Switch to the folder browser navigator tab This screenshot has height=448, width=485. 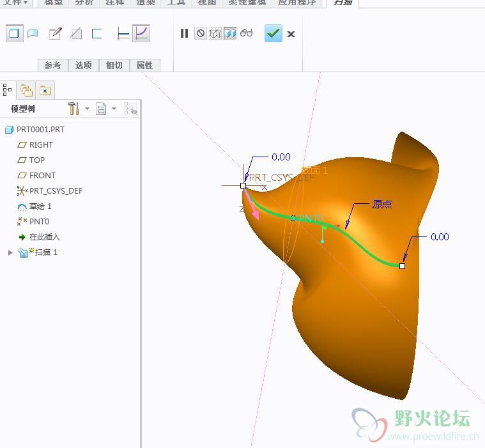[x=26, y=90]
